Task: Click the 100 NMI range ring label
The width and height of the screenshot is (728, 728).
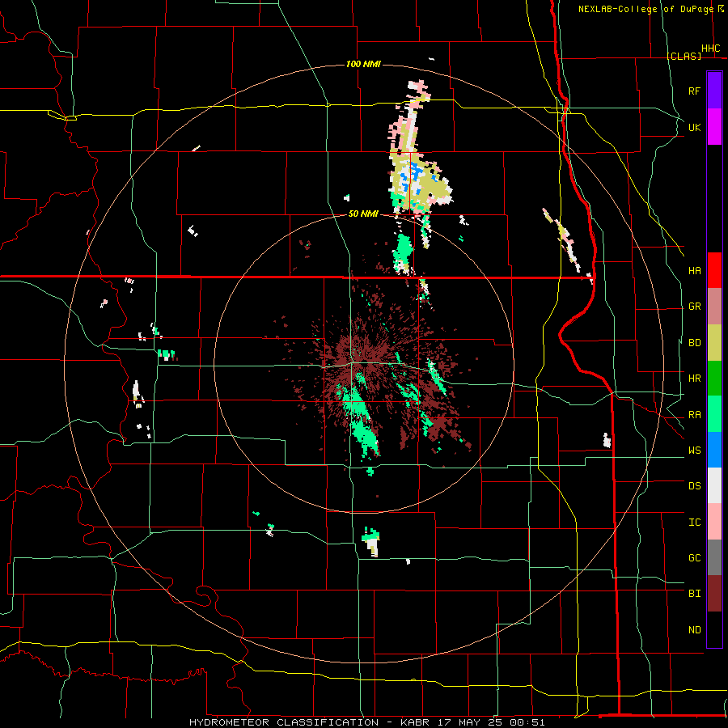Action: pos(363,64)
